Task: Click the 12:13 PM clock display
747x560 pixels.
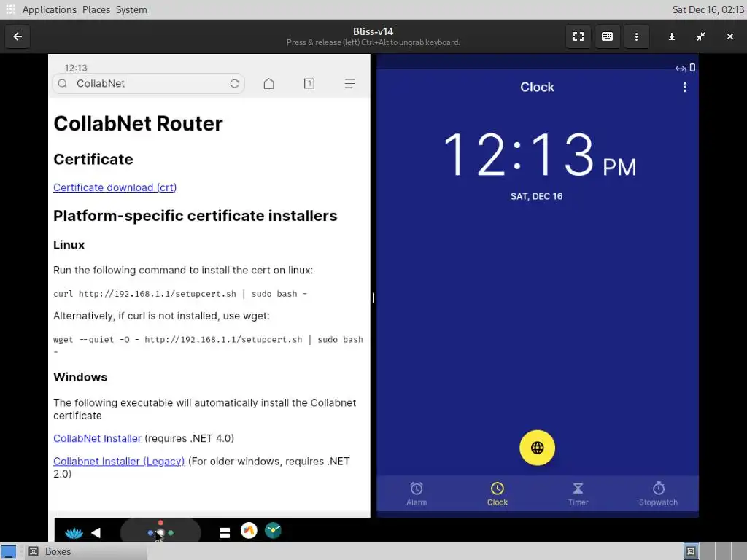Action: coord(539,155)
